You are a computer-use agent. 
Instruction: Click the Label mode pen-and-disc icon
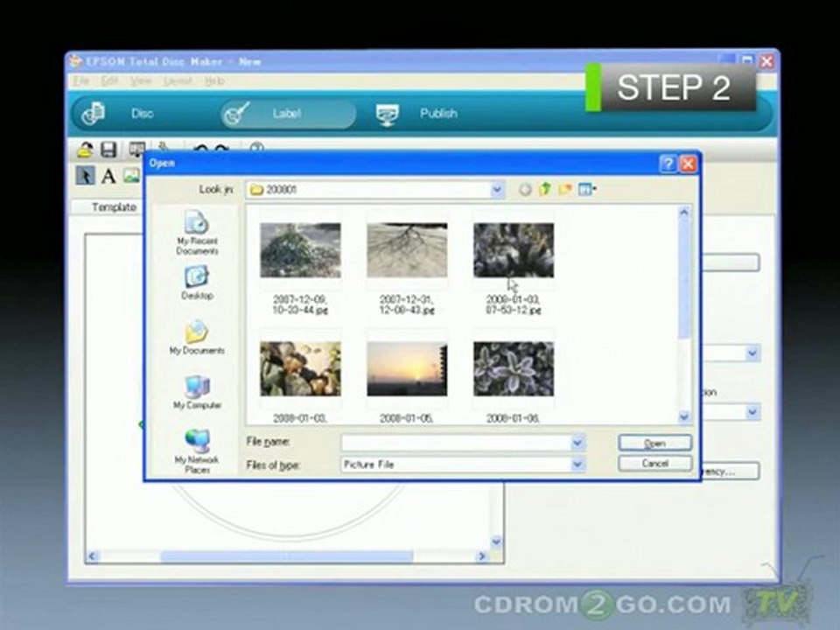click(x=236, y=114)
